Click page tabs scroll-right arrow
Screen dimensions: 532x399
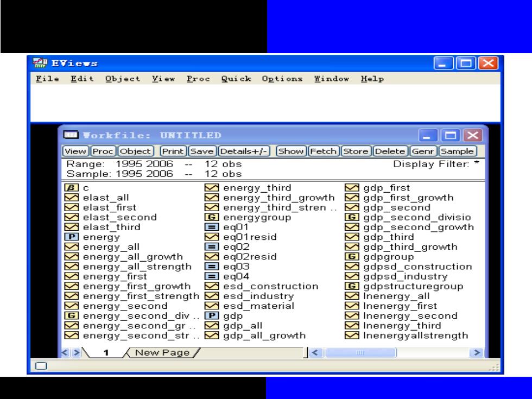(77, 352)
